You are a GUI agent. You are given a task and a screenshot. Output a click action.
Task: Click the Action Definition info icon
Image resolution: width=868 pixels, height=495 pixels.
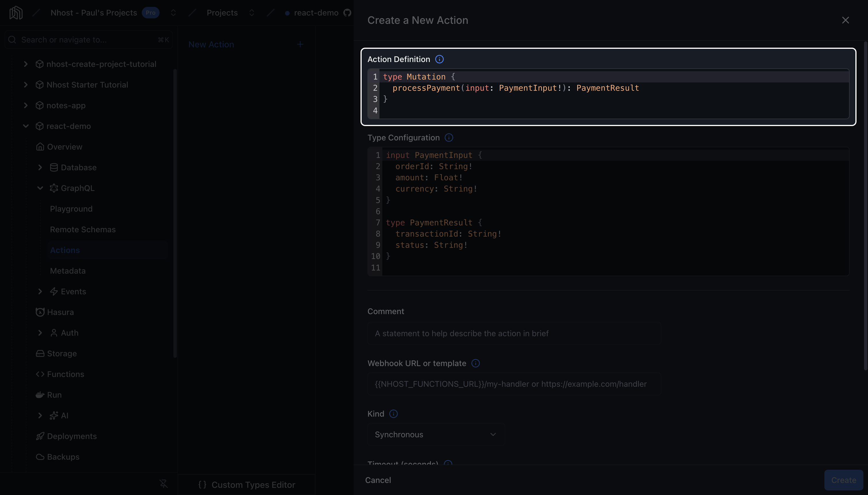pyautogui.click(x=439, y=59)
